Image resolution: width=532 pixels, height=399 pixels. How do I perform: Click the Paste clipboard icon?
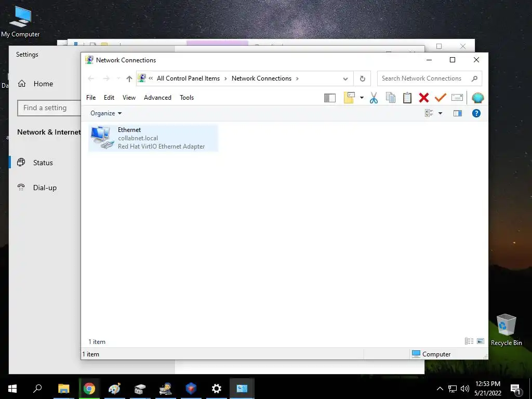pyautogui.click(x=407, y=98)
